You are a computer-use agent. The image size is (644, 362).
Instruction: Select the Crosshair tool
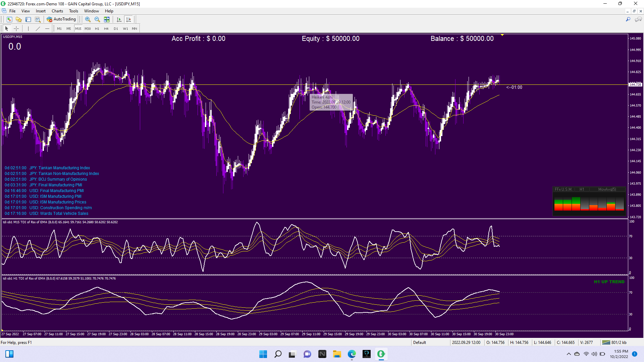click(x=16, y=28)
